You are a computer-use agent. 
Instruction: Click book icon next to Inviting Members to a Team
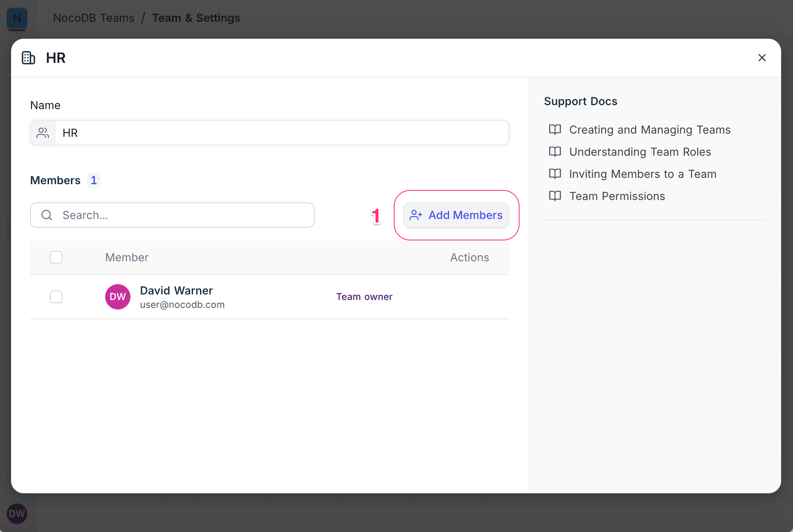(x=555, y=174)
